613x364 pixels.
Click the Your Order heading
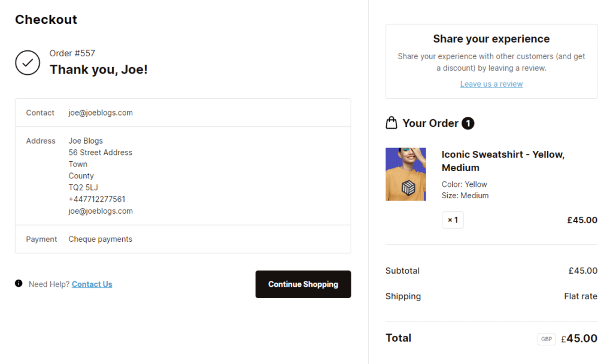point(430,123)
